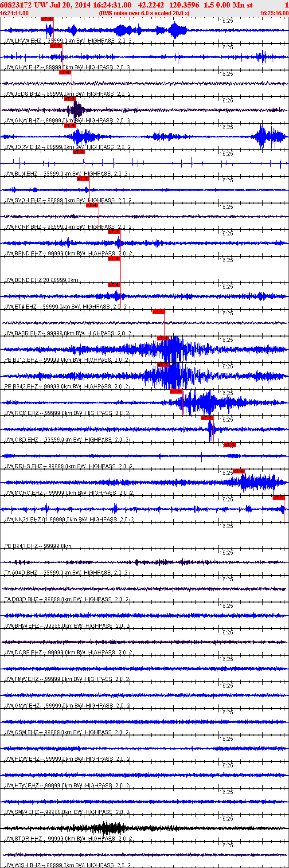Select the UW.ET4 EHZ station label

(x=66, y=307)
